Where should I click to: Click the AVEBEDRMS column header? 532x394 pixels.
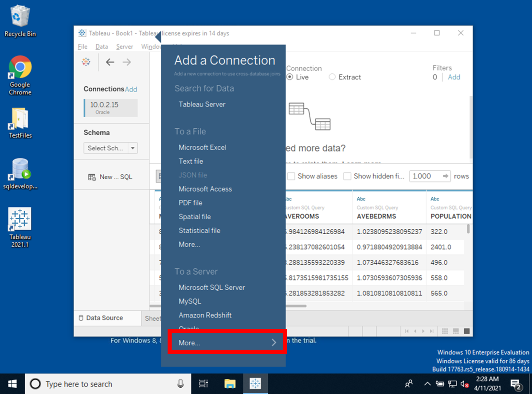click(389, 208)
